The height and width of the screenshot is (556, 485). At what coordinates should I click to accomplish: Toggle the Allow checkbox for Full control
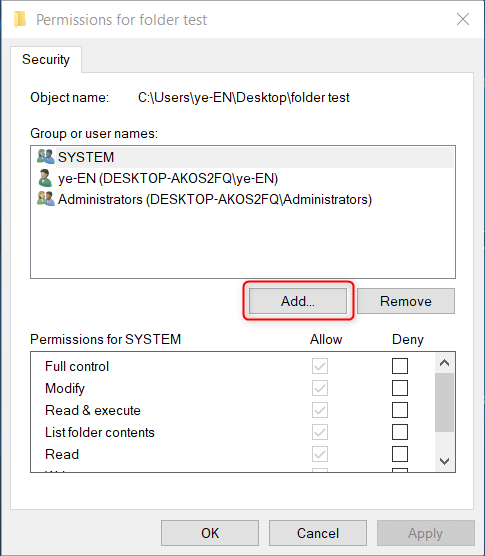coord(320,366)
